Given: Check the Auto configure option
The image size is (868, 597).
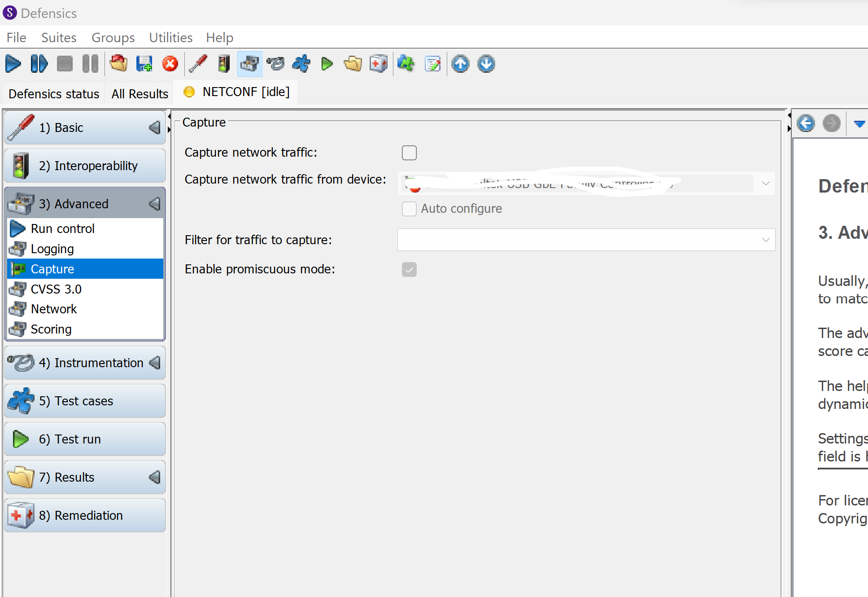Looking at the screenshot, I should tap(409, 209).
